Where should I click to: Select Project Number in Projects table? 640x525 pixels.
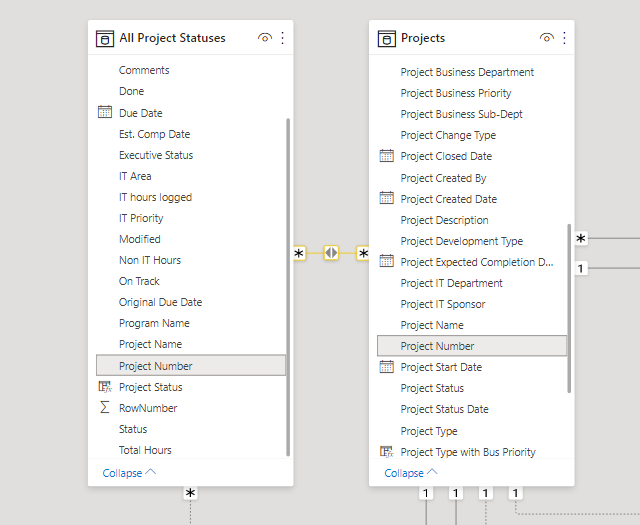(x=472, y=346)
